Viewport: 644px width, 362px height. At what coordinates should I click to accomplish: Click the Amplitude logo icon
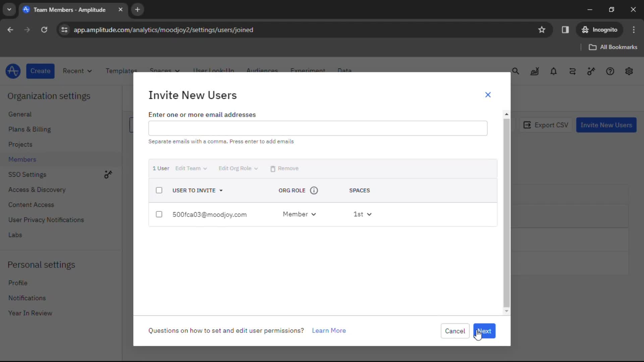click(x=13, y=71)
